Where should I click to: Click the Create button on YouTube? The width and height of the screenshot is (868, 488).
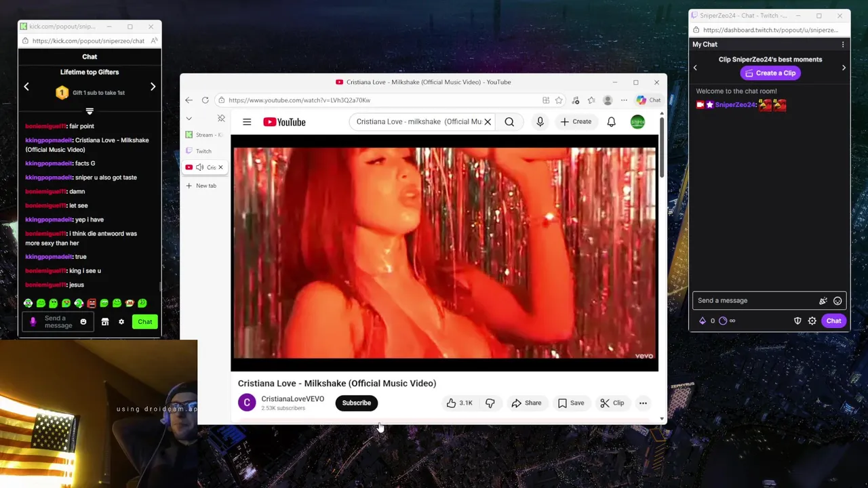576,122
